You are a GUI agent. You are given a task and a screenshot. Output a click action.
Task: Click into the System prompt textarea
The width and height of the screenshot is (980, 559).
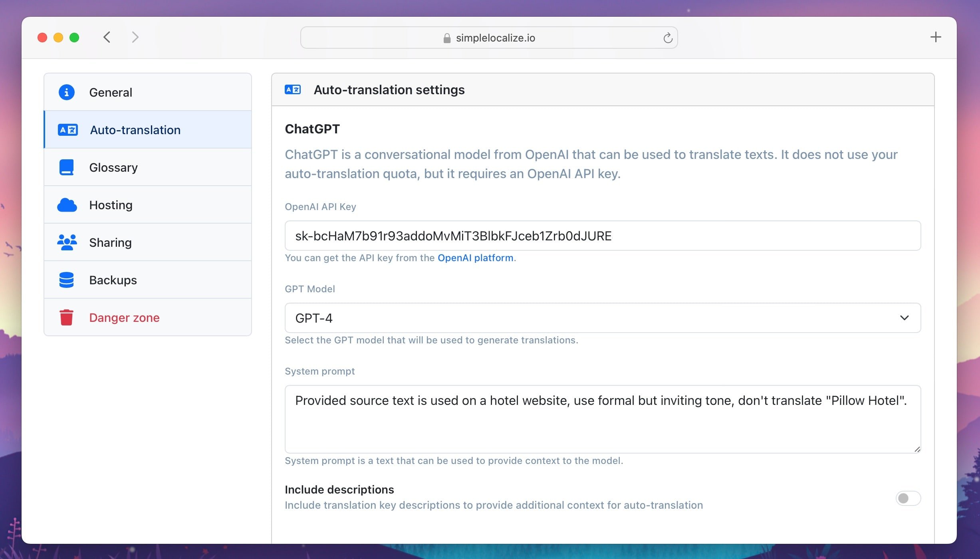click(603, 419)
